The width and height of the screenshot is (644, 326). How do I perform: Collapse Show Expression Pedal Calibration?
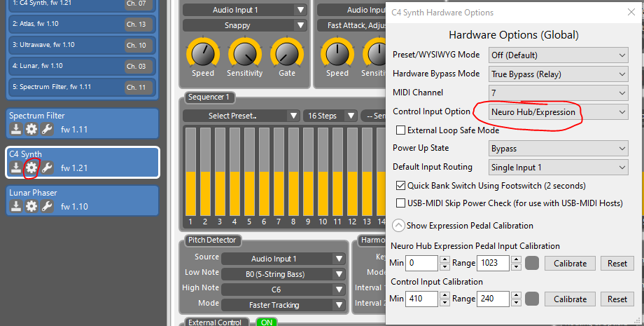click(x=398, y=226)
